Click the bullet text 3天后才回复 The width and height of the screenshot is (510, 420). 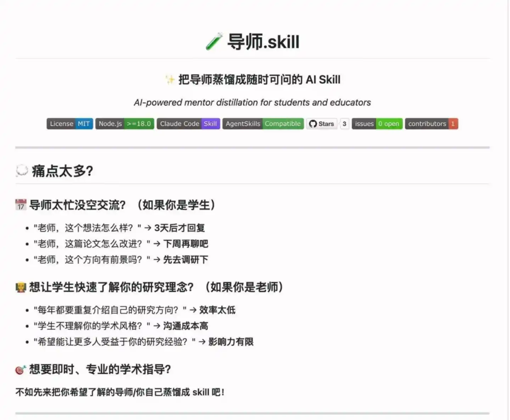click(180, 228)
